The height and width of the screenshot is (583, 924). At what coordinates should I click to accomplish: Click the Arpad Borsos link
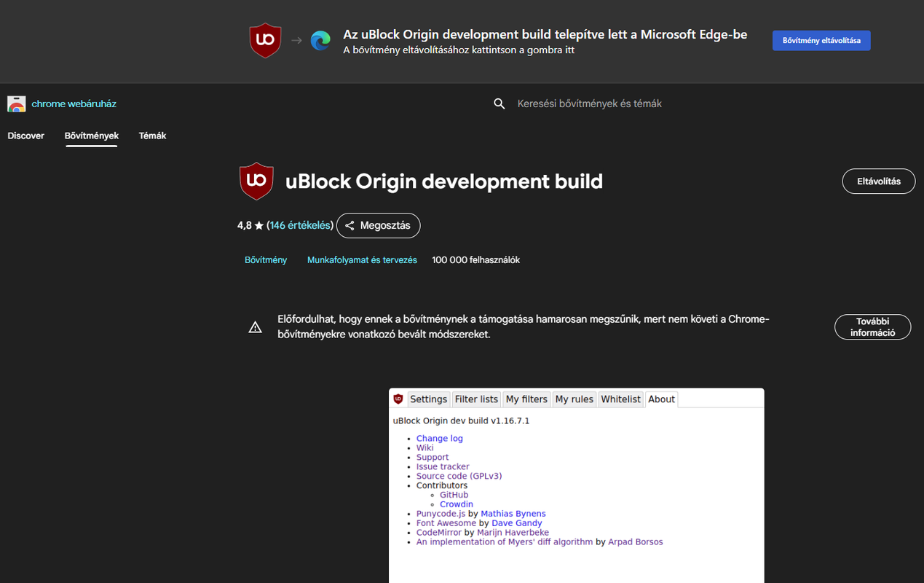[636, 542]
